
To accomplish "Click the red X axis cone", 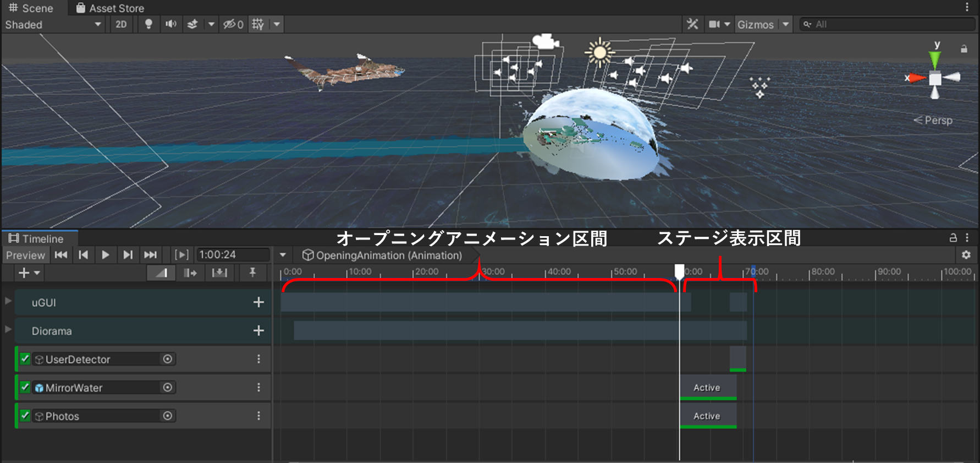I will coord(917,78).
